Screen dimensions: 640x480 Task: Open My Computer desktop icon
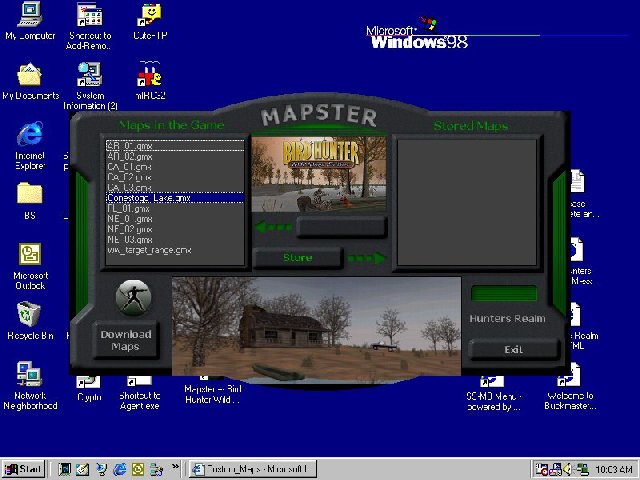pyautogui.click(x=30, y=21)
